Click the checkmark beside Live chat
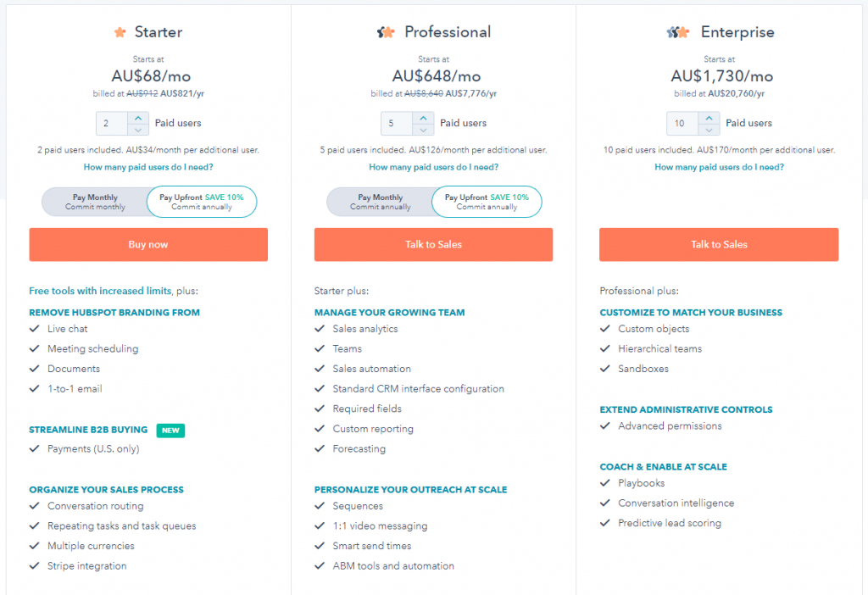The height and width of the screenshot is (595, 868). 35,329
